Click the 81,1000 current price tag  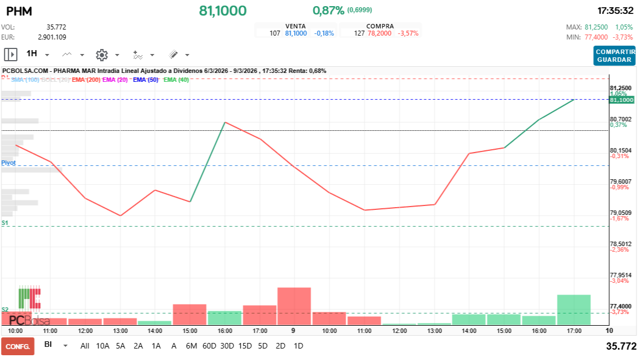621,100
